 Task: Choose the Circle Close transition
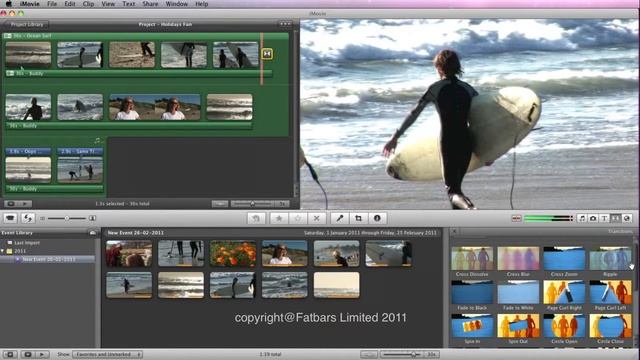coord(610,329)
